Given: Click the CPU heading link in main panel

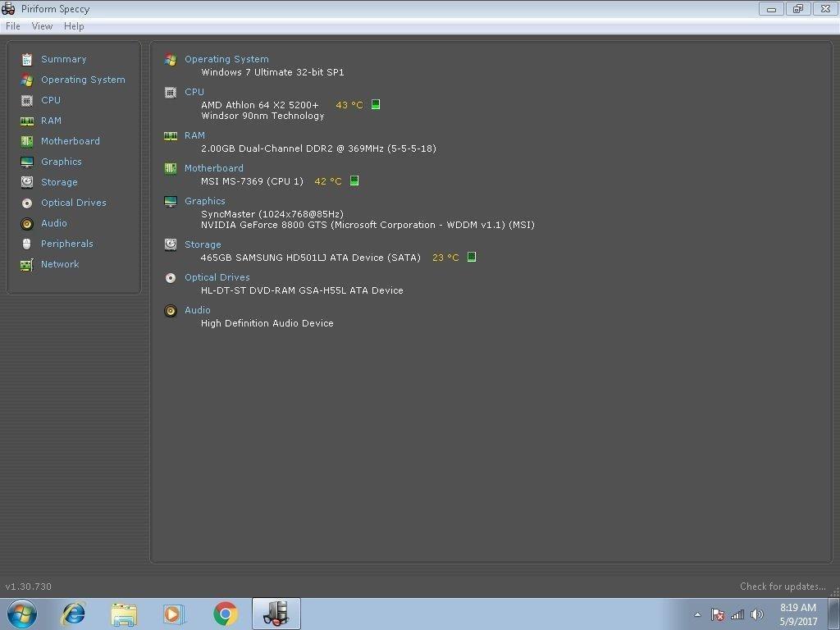Looking at the screenshot, I should point(194,92).
